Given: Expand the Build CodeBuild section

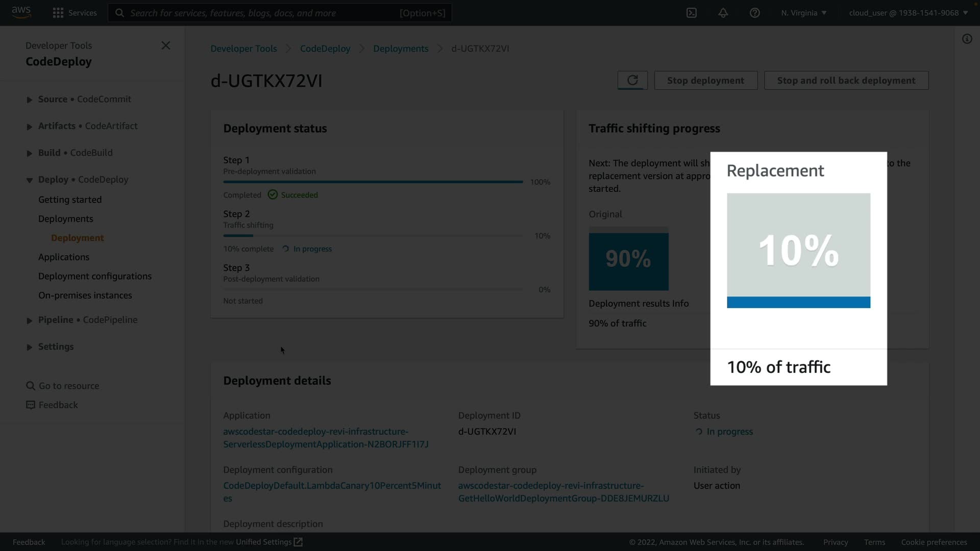Looking at the screenshot, I should 30,153.
